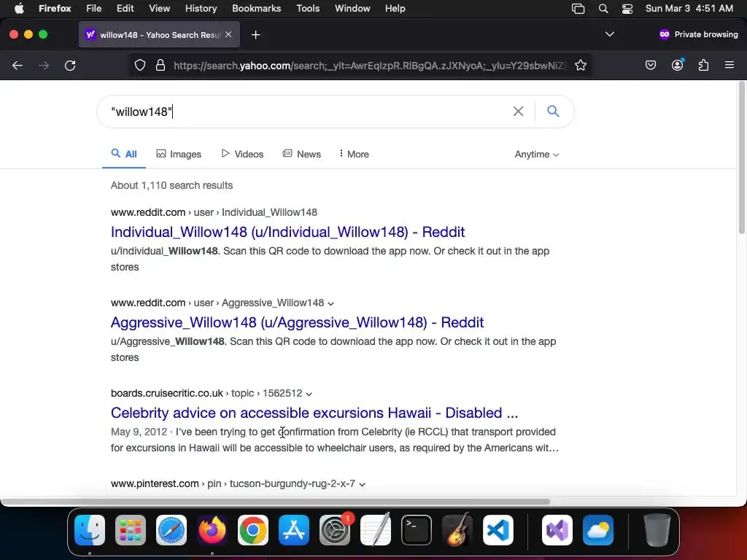This screenshot has width=747, height=560.
Task: Open the Firefox account icon
Action: pos(677,65)
